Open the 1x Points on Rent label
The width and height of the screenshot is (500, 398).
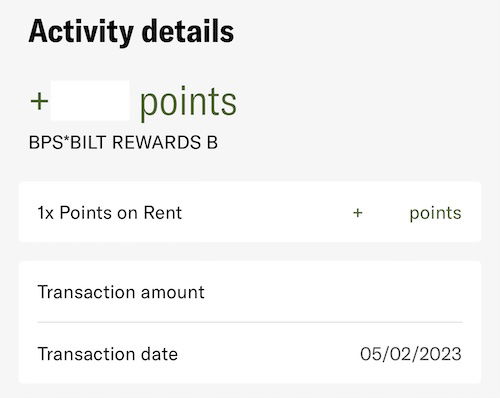[110, 213]
